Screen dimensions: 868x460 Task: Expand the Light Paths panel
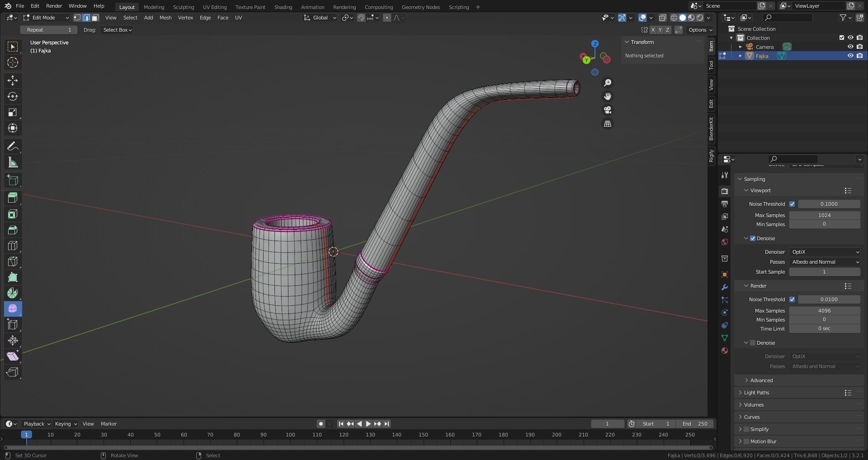pyautogui.click(x=756, y=393)
